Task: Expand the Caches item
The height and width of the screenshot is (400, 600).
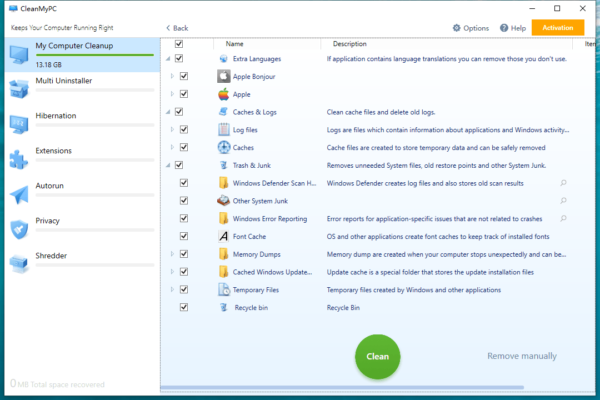Action: pos(172,147)
